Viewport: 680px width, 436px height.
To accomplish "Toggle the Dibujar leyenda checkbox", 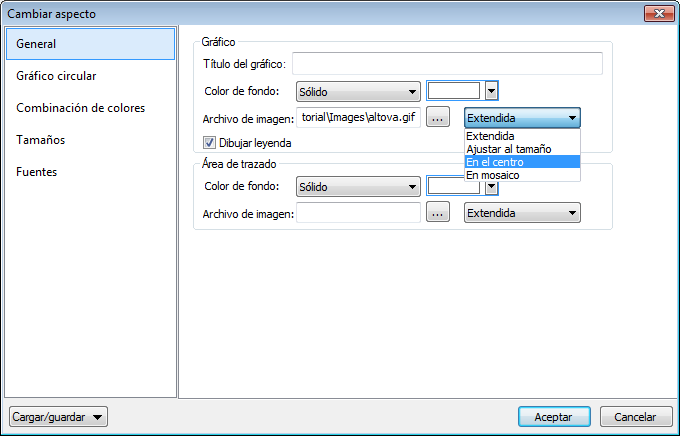I will 210,143.
